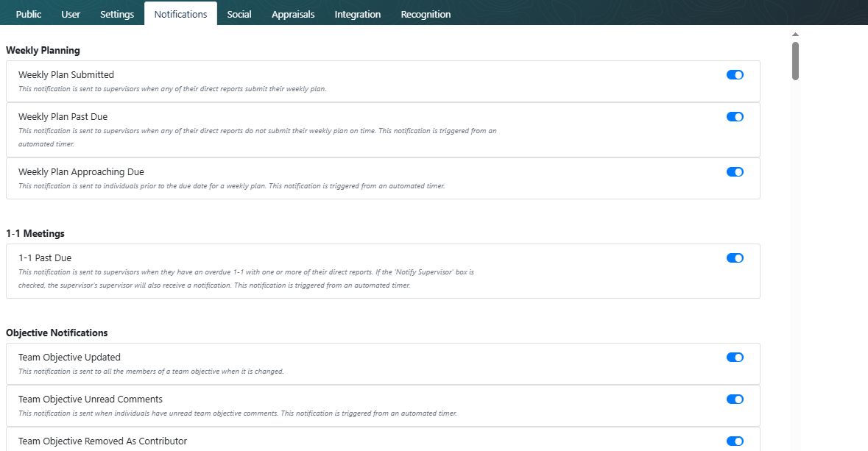Open the Recognition tab
The height and width of the screenshot is (451, 868).
click(426, 15)
